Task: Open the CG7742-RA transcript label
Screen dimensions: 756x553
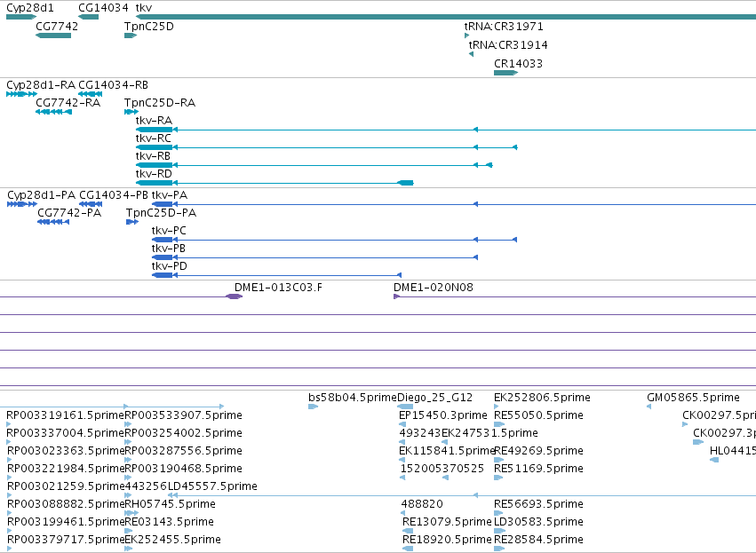Action: (68, 103)
